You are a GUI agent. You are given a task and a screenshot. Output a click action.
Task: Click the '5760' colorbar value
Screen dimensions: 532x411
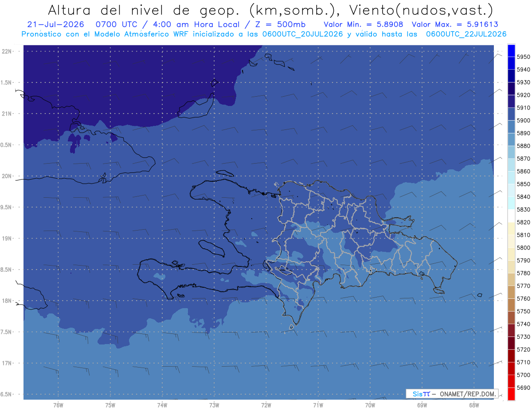click(x=523, y=298)
